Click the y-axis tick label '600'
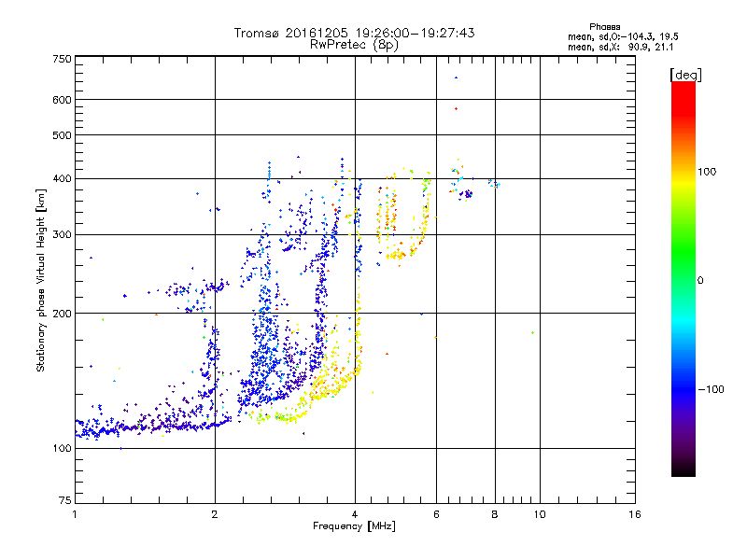This screenshot has height=560, width=747. (x=62, y=100)
